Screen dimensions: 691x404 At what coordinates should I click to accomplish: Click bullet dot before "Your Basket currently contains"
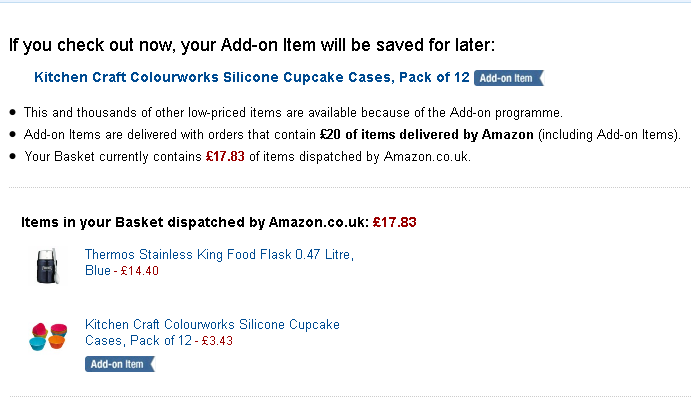click(x=12, y=157)
